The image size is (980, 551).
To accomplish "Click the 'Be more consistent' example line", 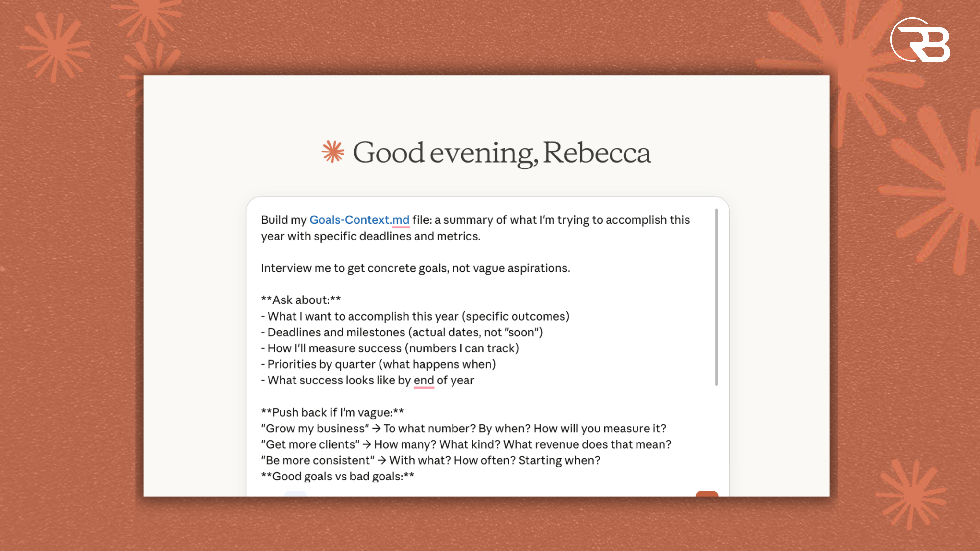I will tap(430, 460).
